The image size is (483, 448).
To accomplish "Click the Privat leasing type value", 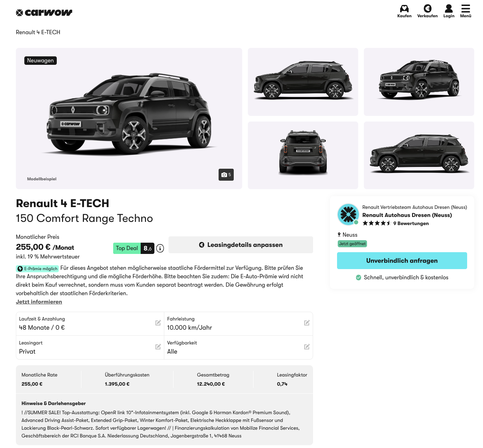I will pyautogui.click(x=27, y=351).
